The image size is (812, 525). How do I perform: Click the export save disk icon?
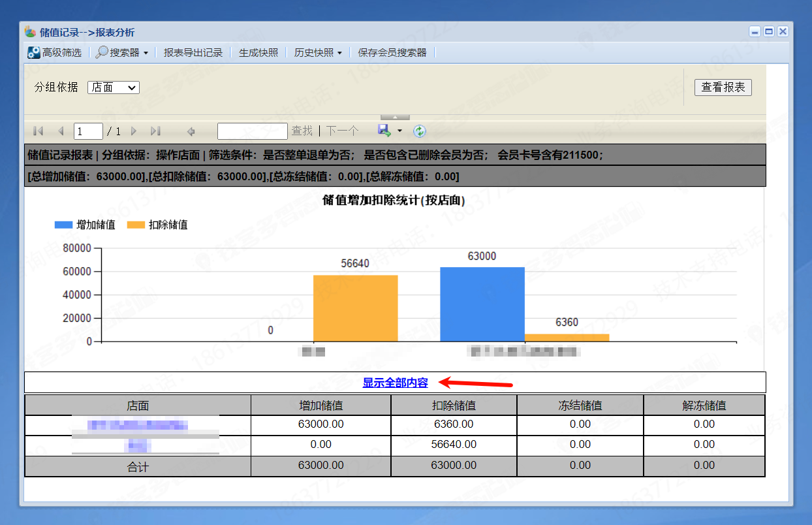point(384,131)
